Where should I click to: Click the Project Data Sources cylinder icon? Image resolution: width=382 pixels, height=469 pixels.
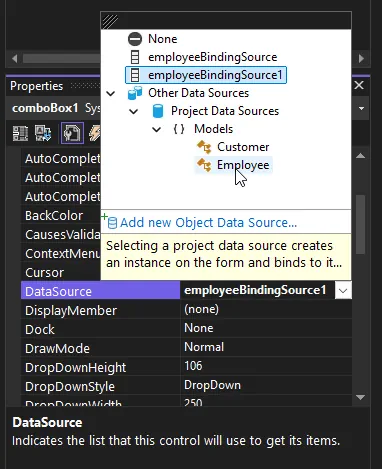coord(158,111)
